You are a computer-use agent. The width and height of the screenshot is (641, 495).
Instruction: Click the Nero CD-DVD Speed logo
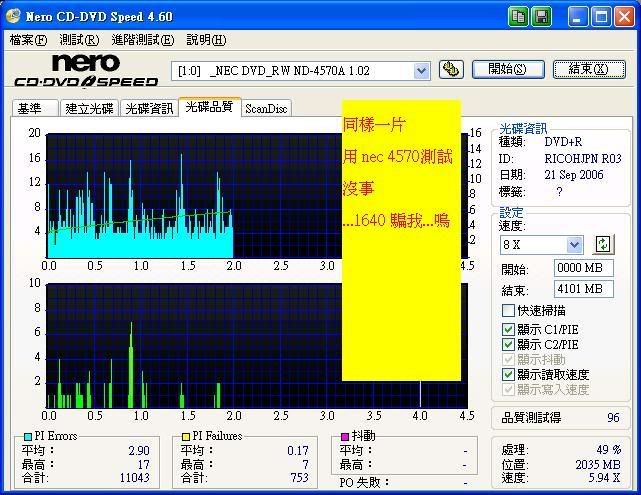pyautogui.click(x=85, y=70)
